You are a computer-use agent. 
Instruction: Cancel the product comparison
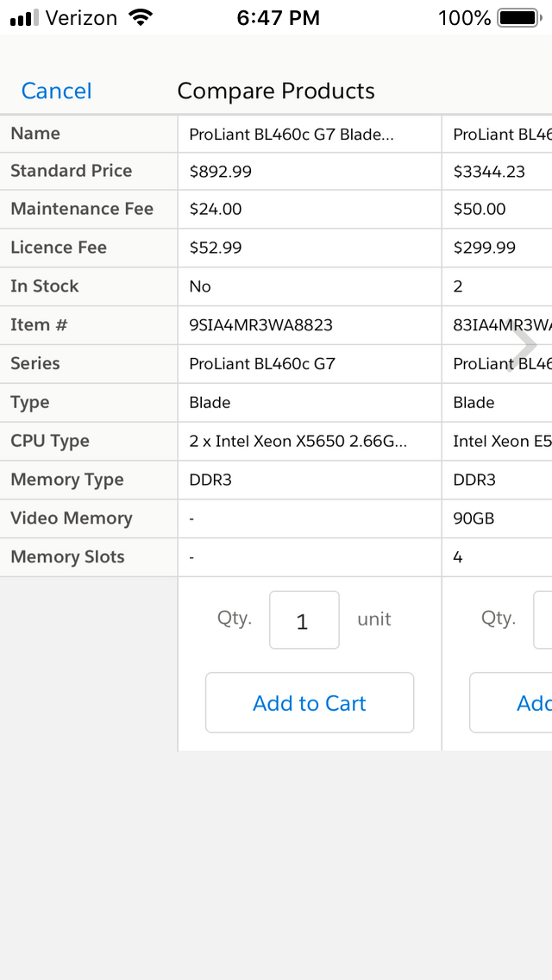coord(56,91)
